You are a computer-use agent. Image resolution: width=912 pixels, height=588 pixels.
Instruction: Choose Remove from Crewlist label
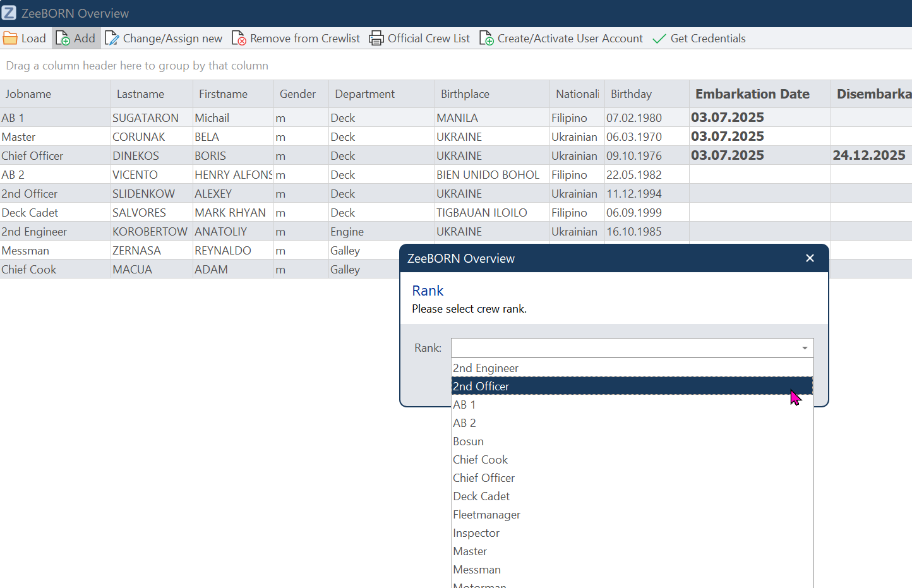[305, 39]
